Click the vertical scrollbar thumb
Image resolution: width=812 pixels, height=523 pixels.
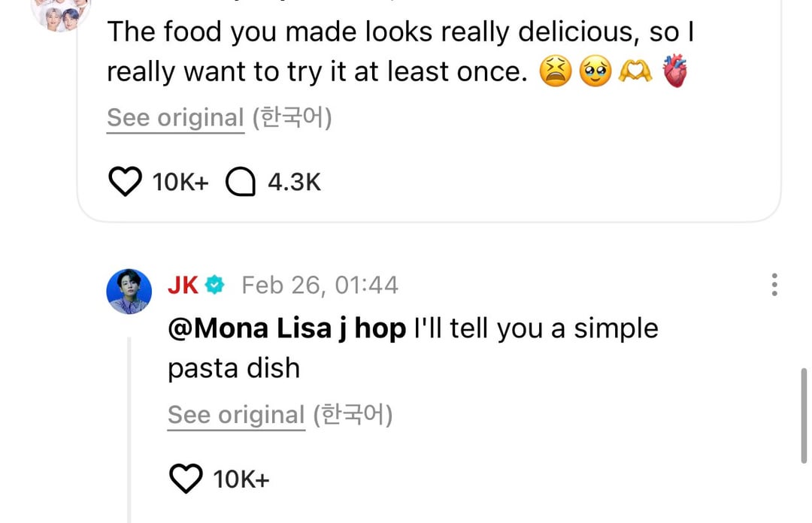coord(804,417)
